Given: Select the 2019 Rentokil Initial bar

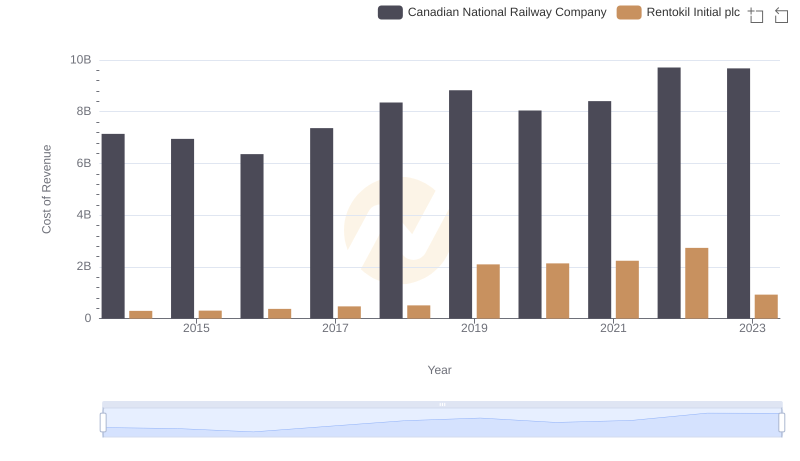Looking at the screenshot, I should pyautogui.click(x=488, y=292).
